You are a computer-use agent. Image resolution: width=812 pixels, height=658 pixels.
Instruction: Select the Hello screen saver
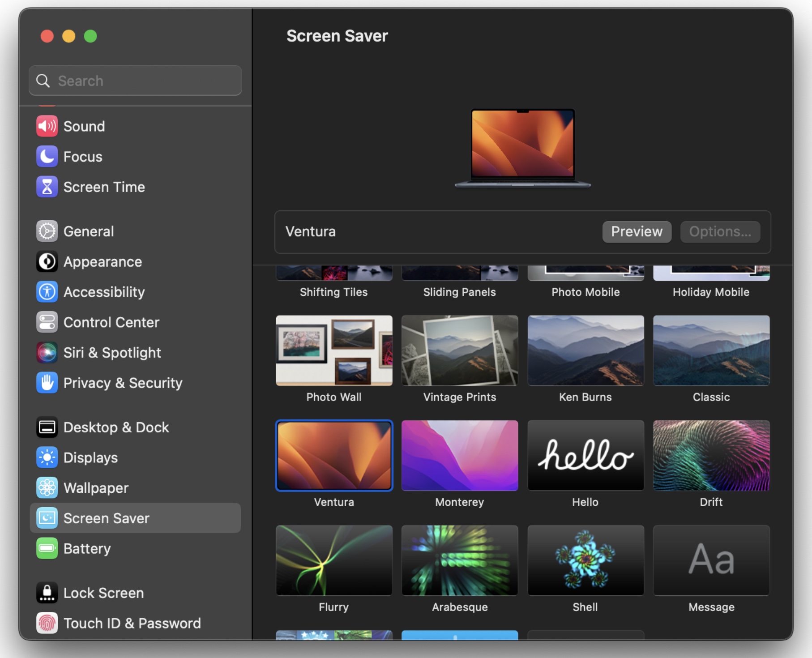click(x=585, y=455)
